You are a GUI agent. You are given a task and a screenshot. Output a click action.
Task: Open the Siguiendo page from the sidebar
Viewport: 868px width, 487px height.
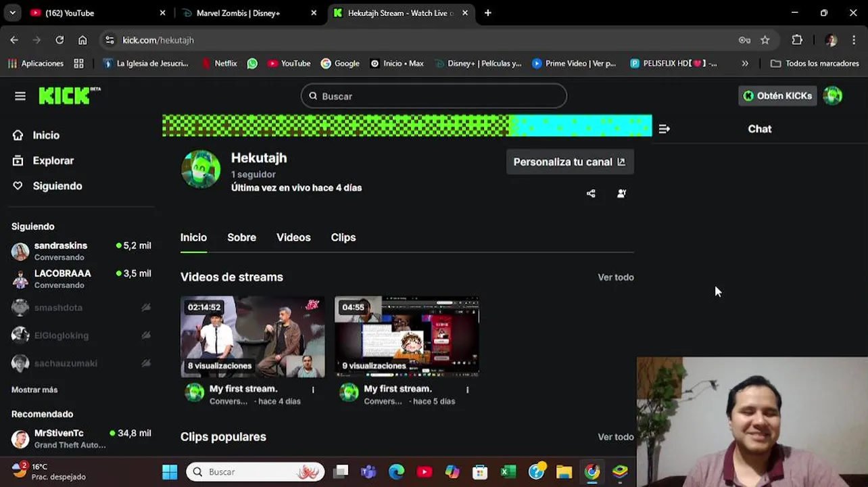57,186
